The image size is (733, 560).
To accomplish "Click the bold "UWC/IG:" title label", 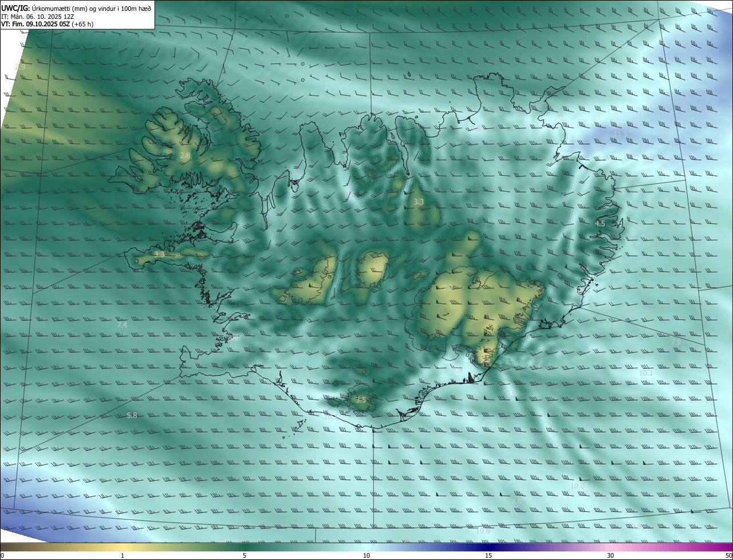I will point(15,8).
